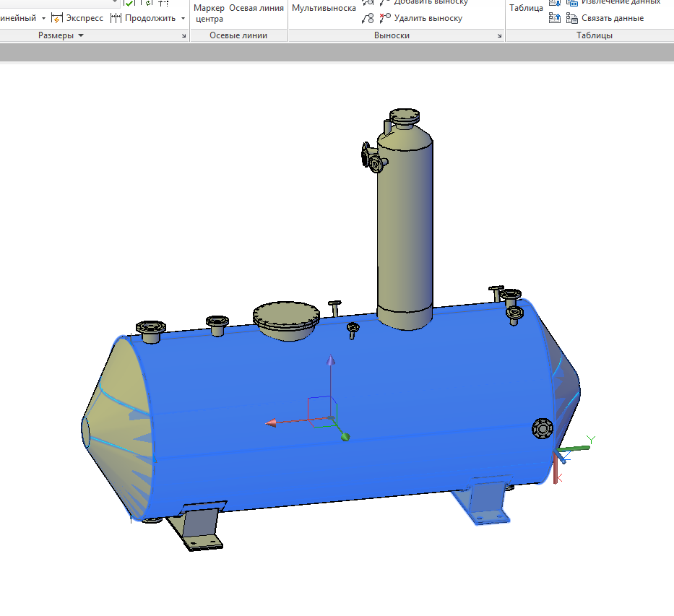Image resolution: width=674 pixels, height=616 pixels.
Task: Click the blue Z-axis arrow of the gizmo
Action: coord(331,360)
